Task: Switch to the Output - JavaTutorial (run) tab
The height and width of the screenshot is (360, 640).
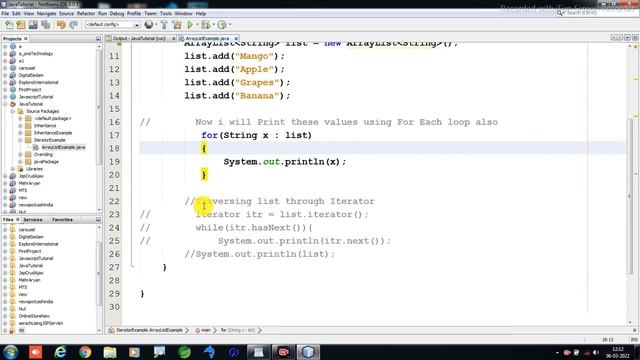Action: (x=139, y=38)
